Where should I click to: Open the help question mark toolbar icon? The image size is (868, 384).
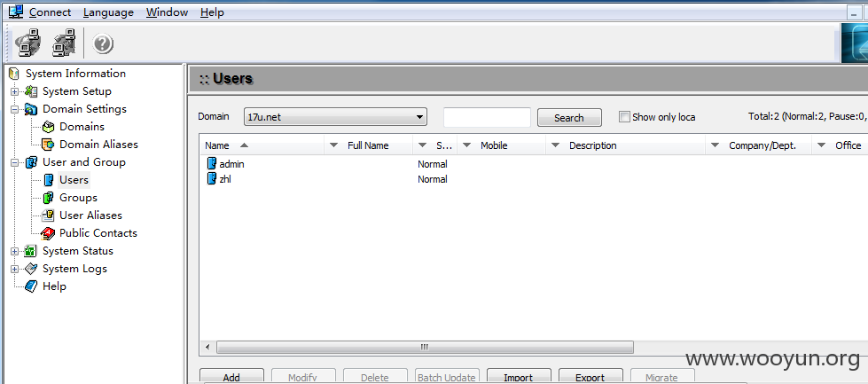coord(103,43)
